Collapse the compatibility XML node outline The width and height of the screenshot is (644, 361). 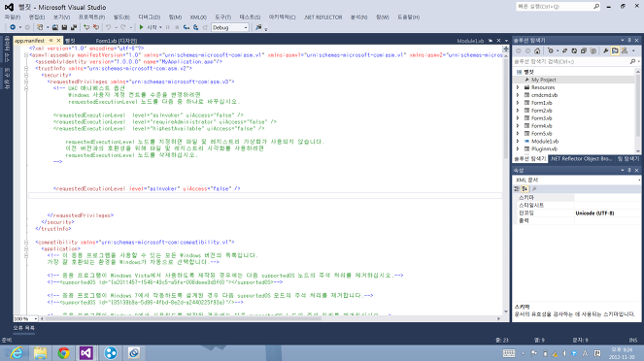[x=26, y=242]
